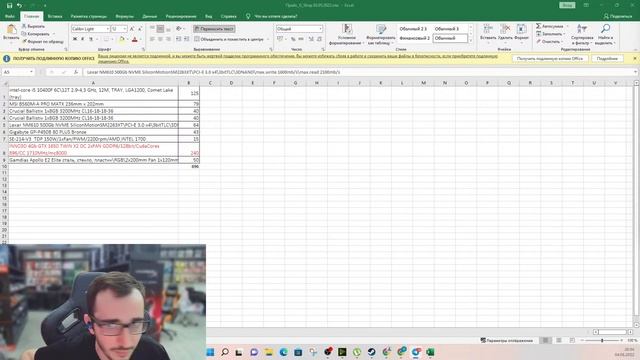Image resolution: width=640 pixels, height=360 pixels.
Task: Expand the cell styles gallery
Action: 471,41
